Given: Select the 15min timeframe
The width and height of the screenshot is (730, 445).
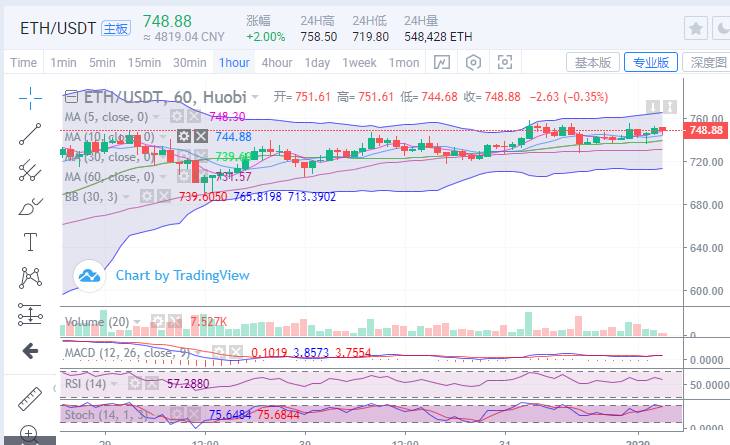Looking at the screenshot, I should (x=144, y=62).
